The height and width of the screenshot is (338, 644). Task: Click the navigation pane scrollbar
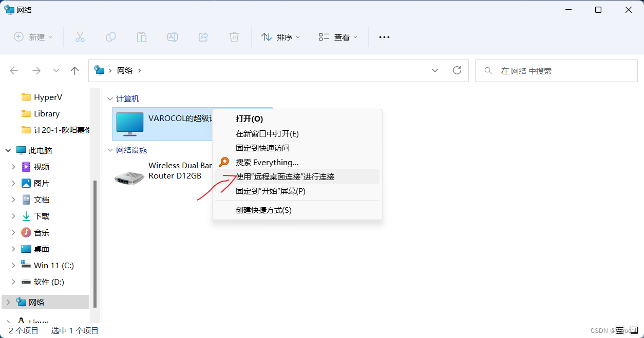pos(95,244)
